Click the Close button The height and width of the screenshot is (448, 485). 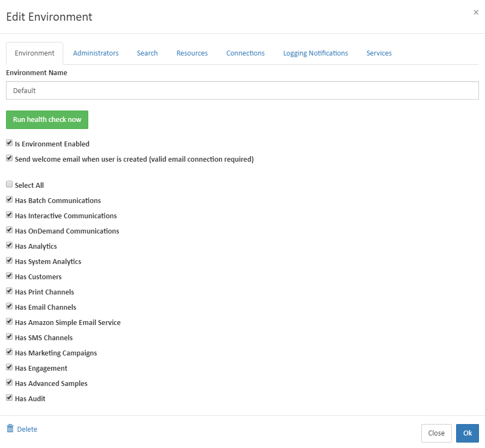click(436, 433)
